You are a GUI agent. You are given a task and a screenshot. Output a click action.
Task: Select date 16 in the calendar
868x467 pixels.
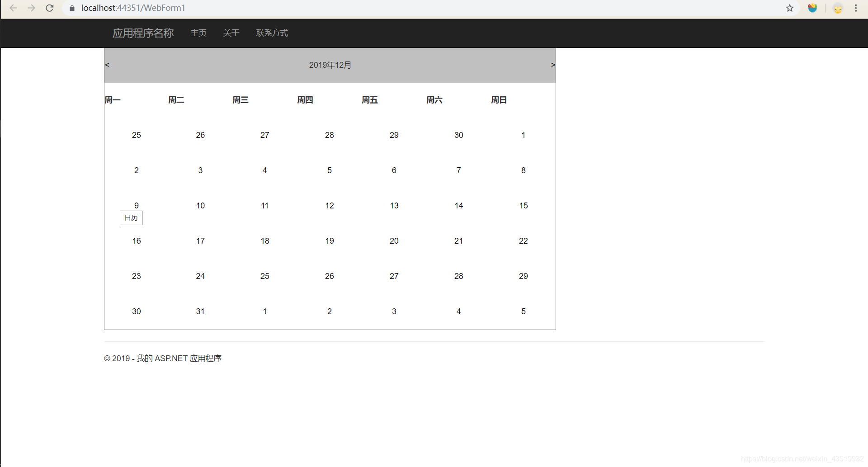(x=137, y=241)
